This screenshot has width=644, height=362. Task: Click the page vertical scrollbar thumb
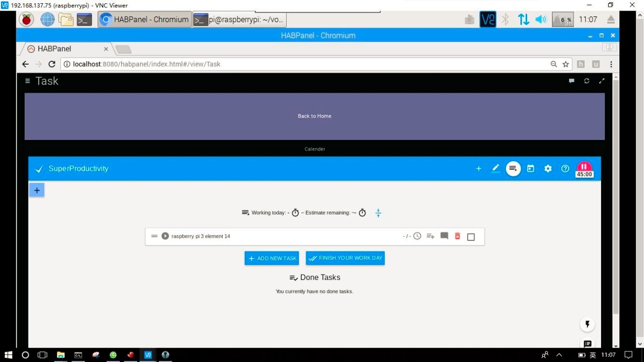tap(616, 196)
